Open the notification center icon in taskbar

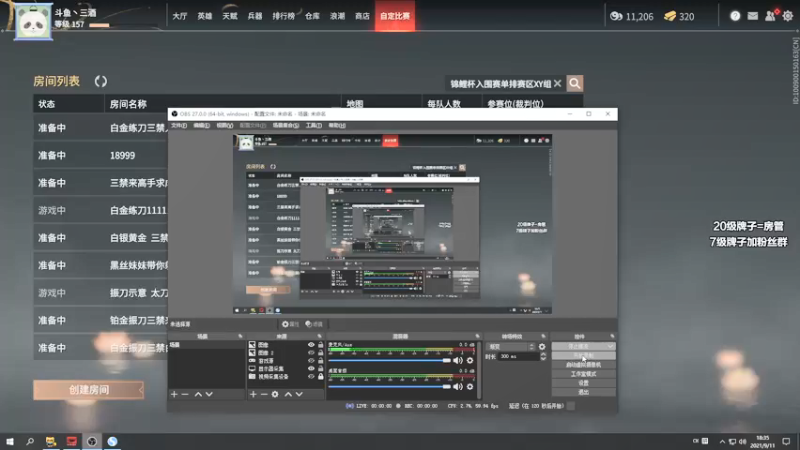pos(786,441)
